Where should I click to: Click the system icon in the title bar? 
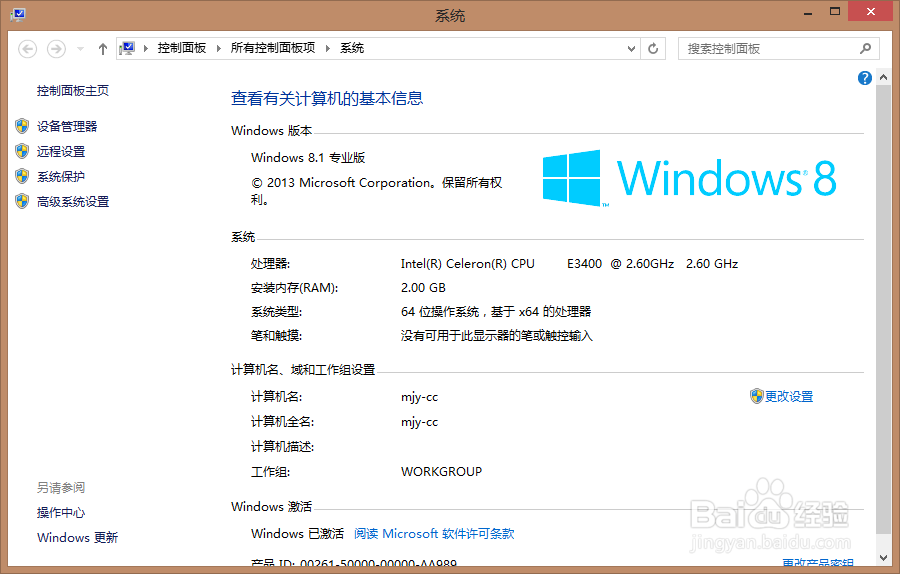tap(18, 14)
